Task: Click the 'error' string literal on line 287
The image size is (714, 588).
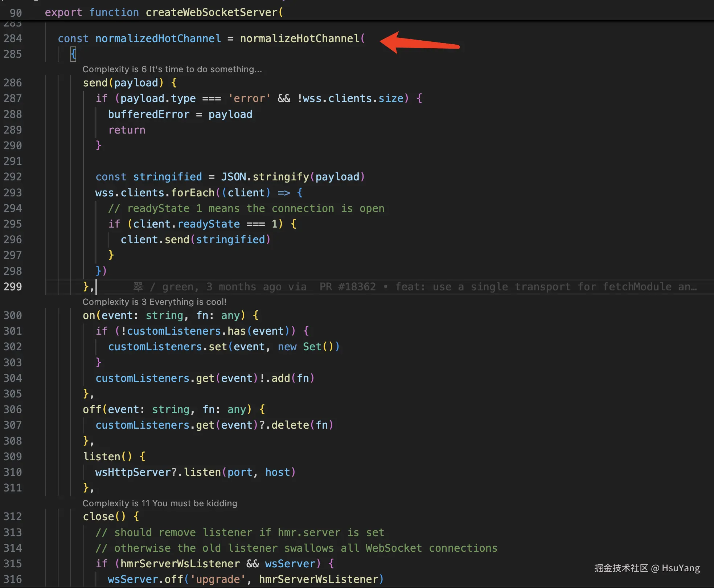Action: coord(249,98)
